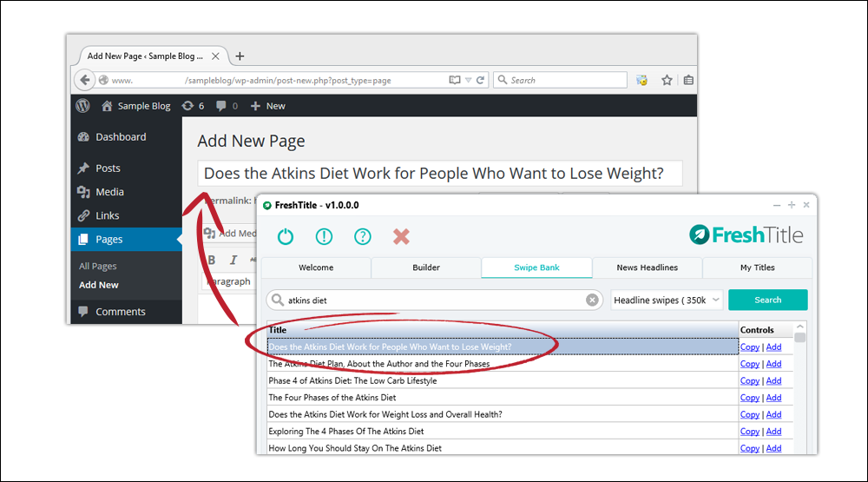
Task: Select row 'Exploring The 4 Phases Of The Atkins Diet'
Action: click(x=503, y=431)
